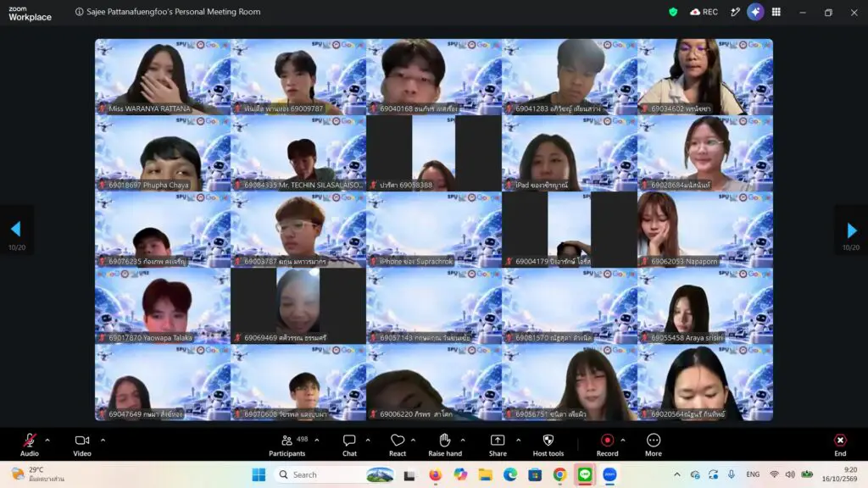Select 69055458 Araya srisiri video tile
Image resolution: width=868 pixels, height=488 pixels.
click(705, 306)
